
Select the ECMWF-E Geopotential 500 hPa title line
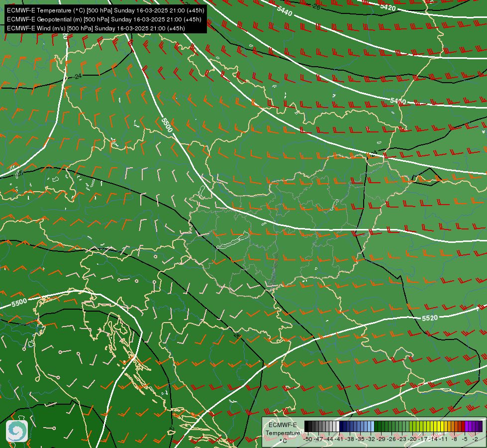[104, 19]
